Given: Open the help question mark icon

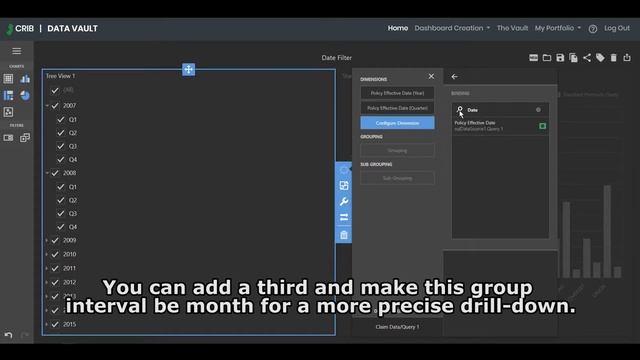Looking at the screenshot, I should [x=593, y=29].
